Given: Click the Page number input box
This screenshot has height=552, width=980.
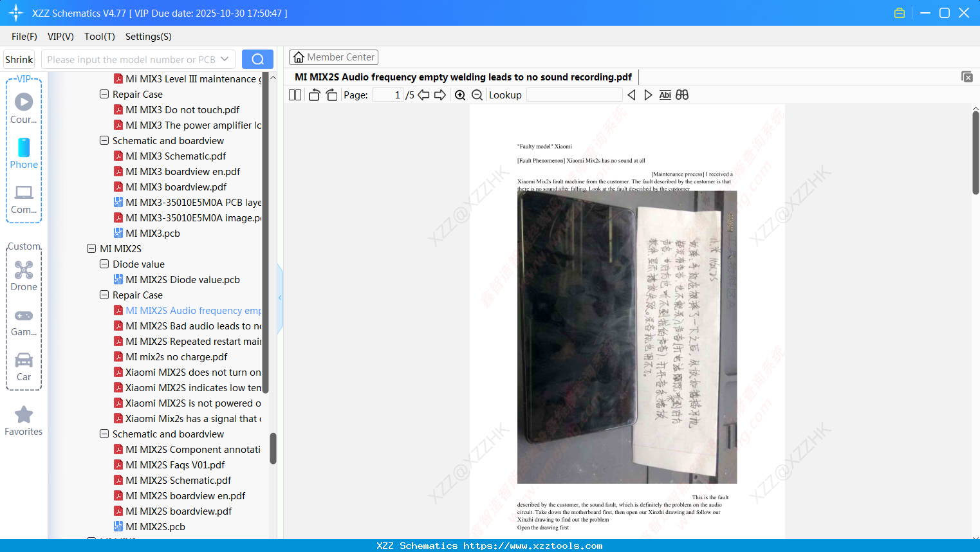Looking at the screenshot, I should pos(387,95).
